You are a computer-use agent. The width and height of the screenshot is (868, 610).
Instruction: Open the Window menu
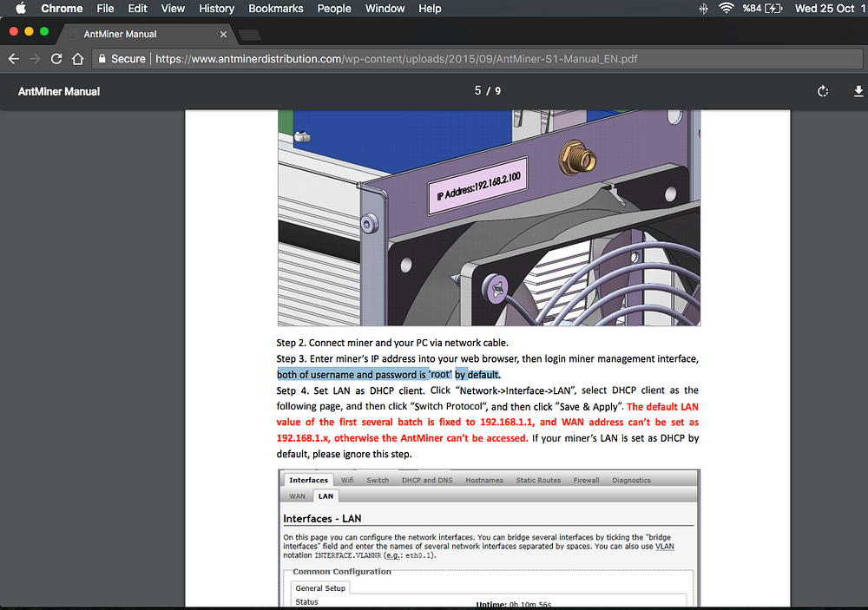385,9
